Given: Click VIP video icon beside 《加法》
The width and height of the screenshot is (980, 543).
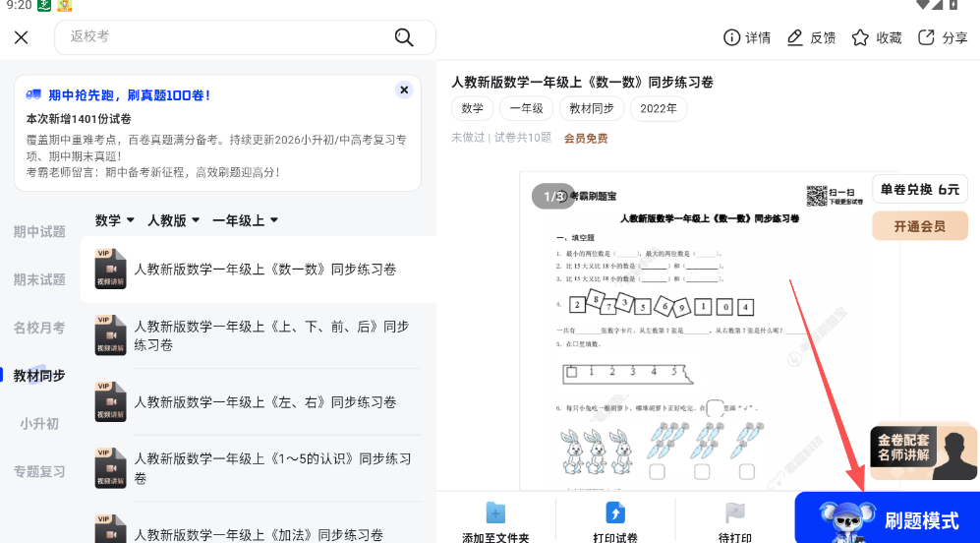Looking at the screenshot, I should click(x=111, y=528).
